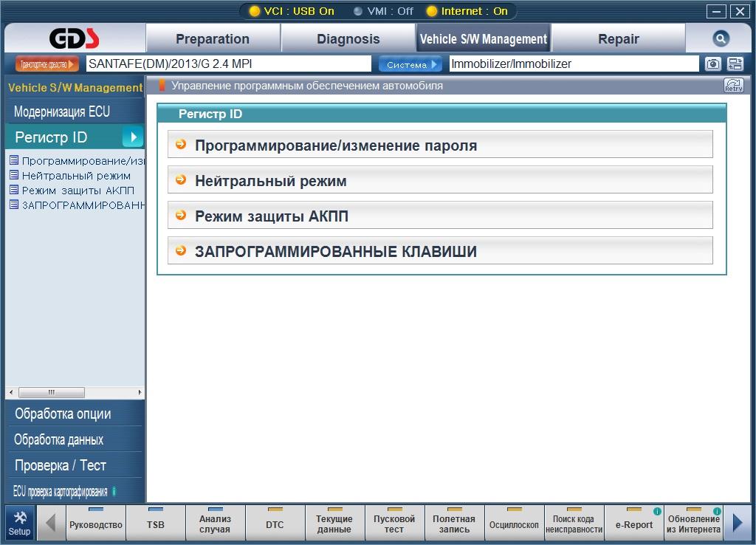Click the magnifier search icon
This screenshot has height=545, width=756.
tap(721, 38)
